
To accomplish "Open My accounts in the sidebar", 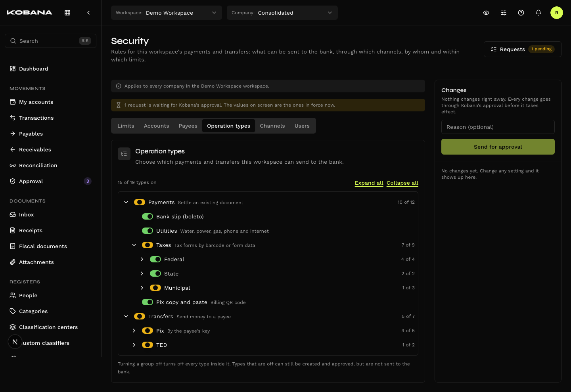I will [x=50, y=102].
